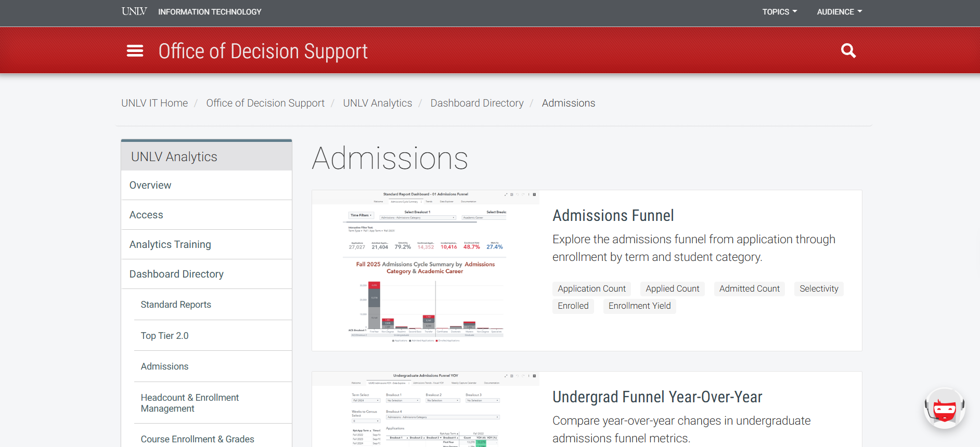Image resolution: width=980 pixels, height=447 pixels.
Task: Open Office of Decision Support breadcrumb
Action: (x=265, y=103)
